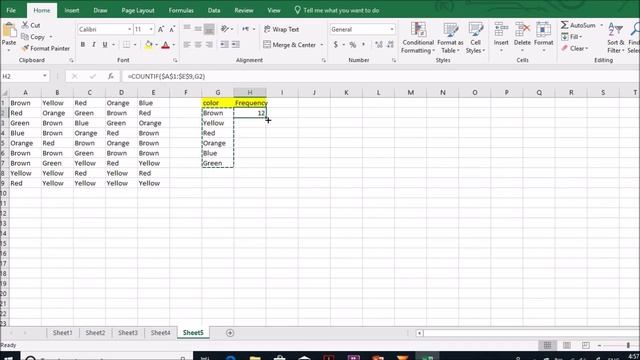Image resolution: width=640 pixels, height=360 pixels.
Task: Select column H header
Action: (x=250, y=93)
